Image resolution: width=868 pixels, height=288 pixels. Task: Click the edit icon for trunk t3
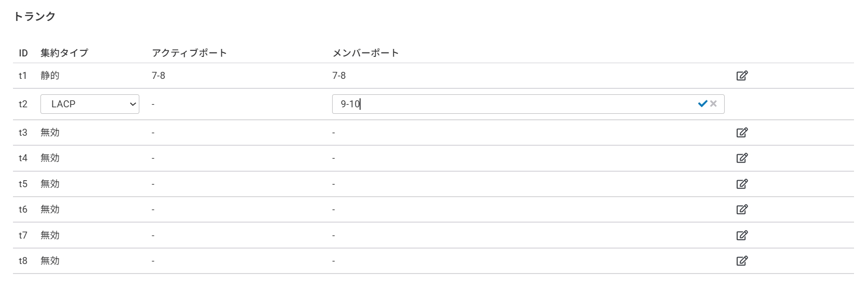point(742,133)
